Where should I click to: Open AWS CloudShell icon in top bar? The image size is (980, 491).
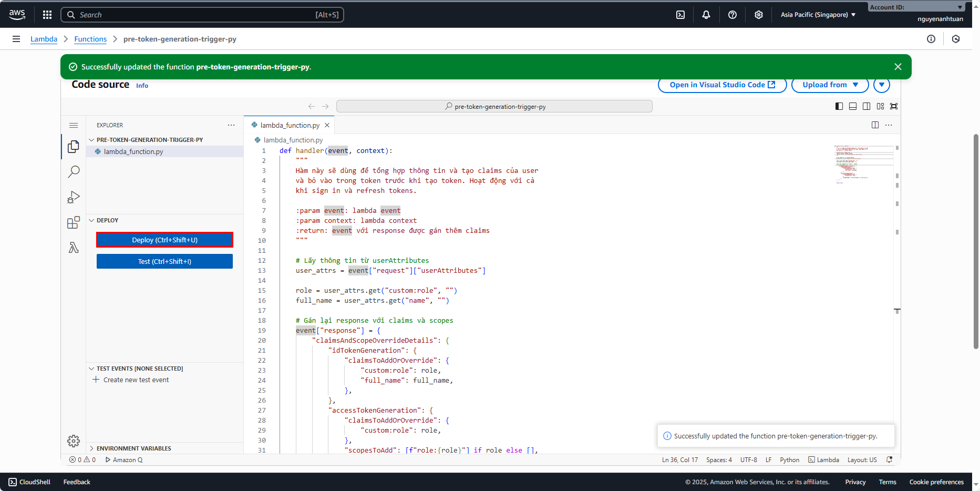click(680, 15)
